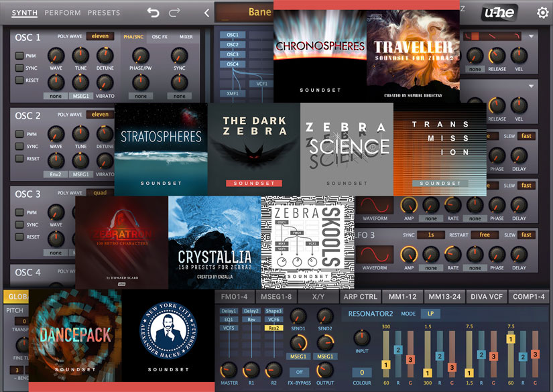This screenshot has height=392, width=553.
Task: Open OSC 1 Poly Wave 'eleven' dropdown
Action: click(100, 36)
